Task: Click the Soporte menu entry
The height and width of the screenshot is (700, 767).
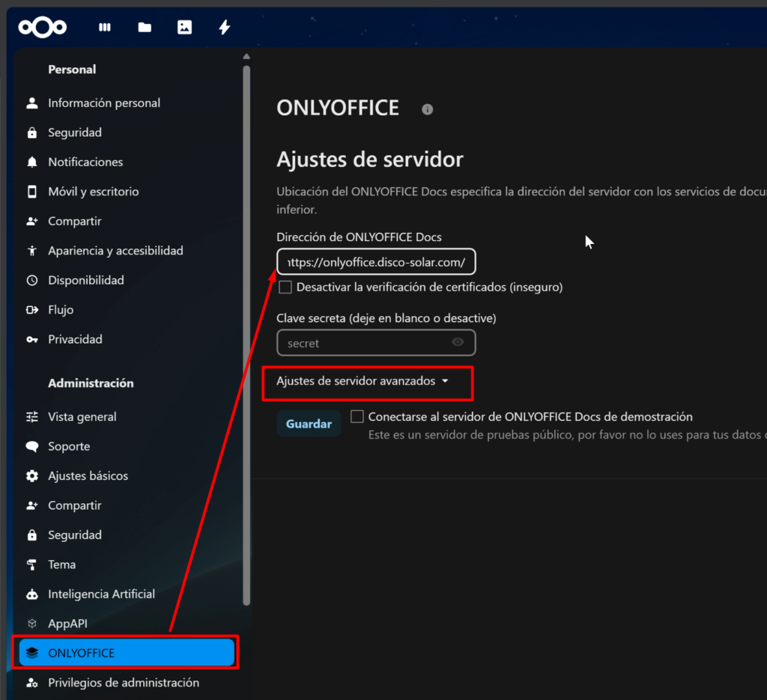Action: click(69, 446)
